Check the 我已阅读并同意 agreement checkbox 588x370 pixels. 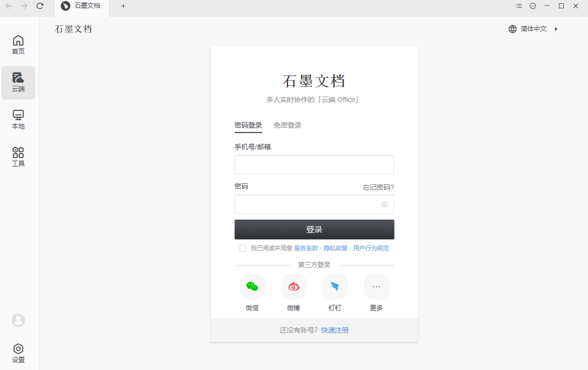pos(243,248)
